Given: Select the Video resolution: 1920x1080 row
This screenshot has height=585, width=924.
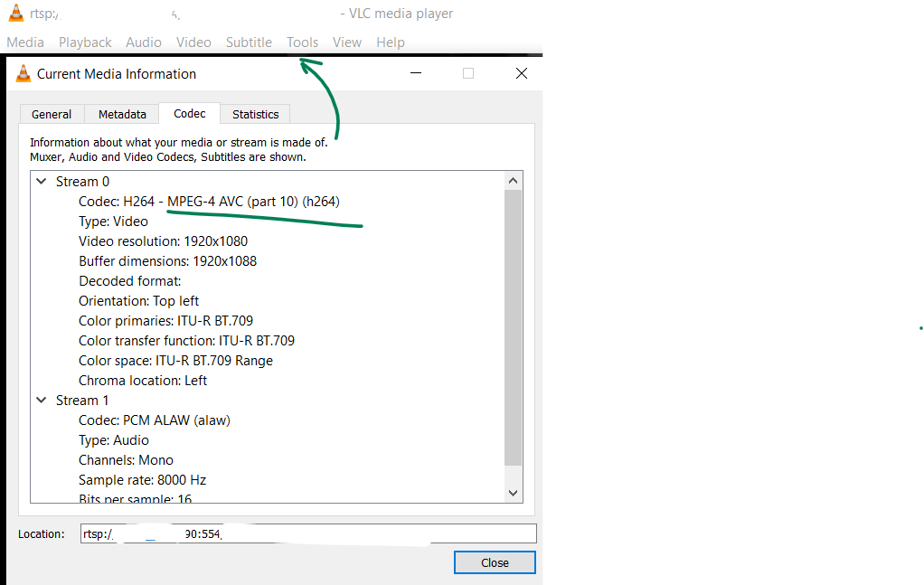Looking at the screenshot, I should 163,241.
